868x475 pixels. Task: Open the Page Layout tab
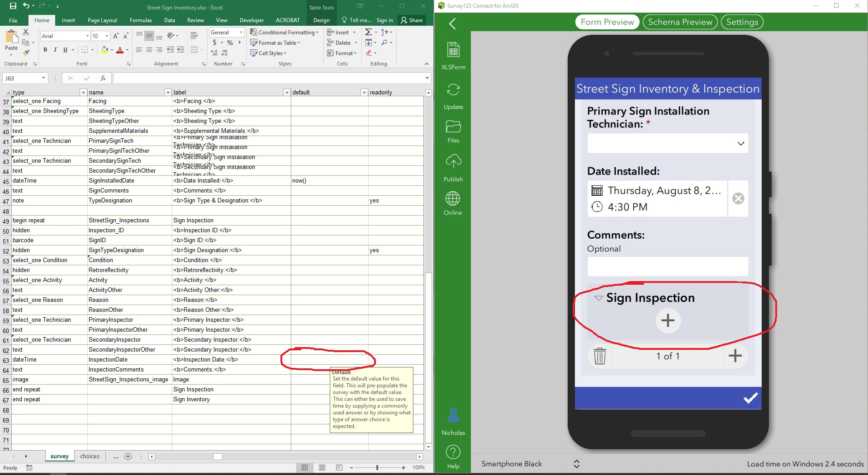click(102, 20)
